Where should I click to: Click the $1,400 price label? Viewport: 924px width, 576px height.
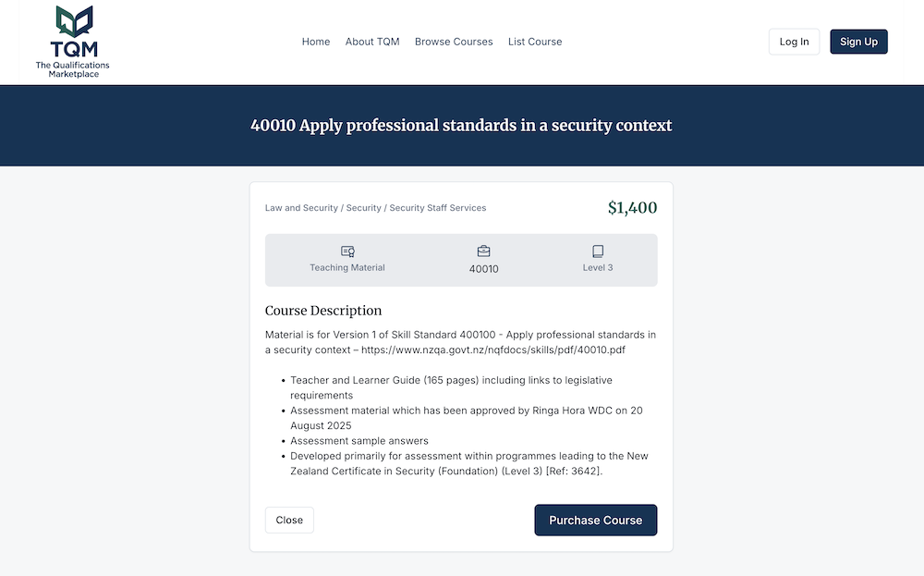click(632, 207)
